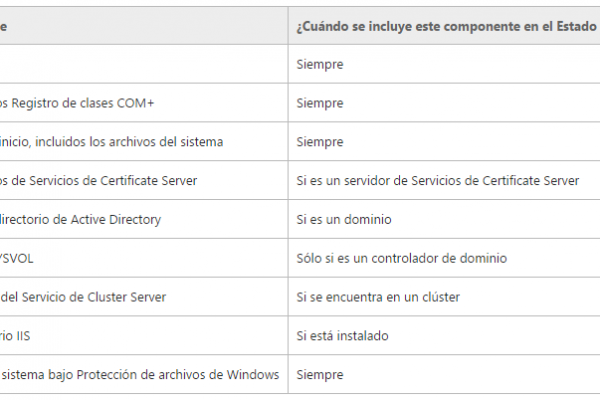Click 'inicio, incluidos los archivos del sistema' text
The height and width of the screenshot is (400, 600).
111,142
